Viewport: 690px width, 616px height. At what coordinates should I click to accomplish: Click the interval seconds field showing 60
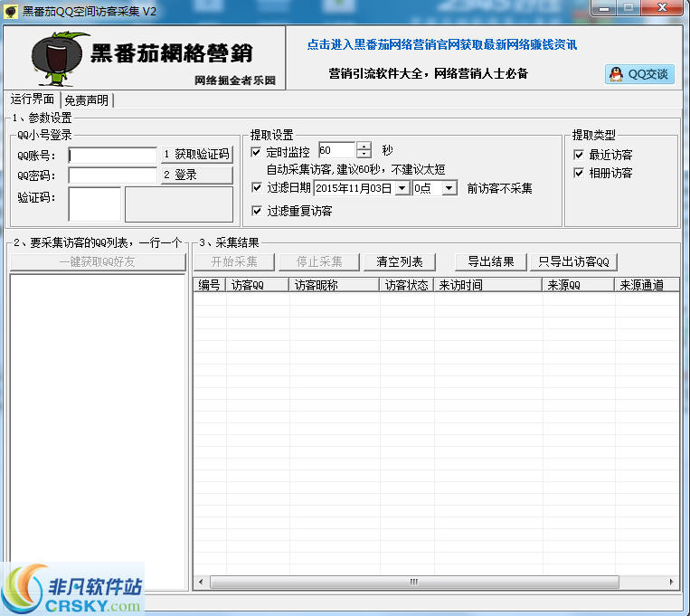pos(337,150)
